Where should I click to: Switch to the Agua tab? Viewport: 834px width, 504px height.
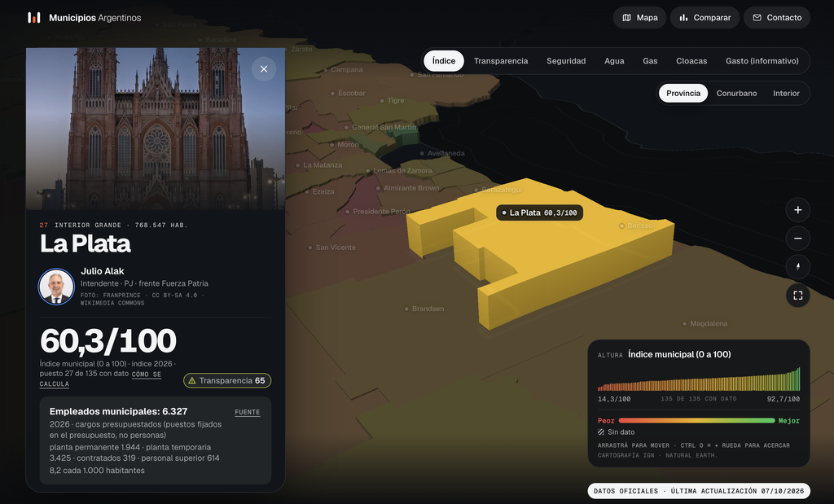coord(614,60)
